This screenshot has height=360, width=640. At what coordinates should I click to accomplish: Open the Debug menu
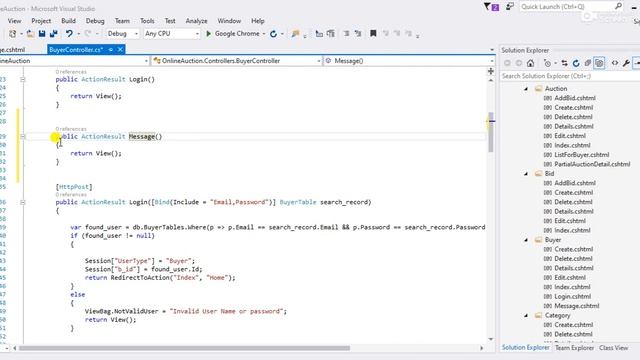(x=95, y=21)
